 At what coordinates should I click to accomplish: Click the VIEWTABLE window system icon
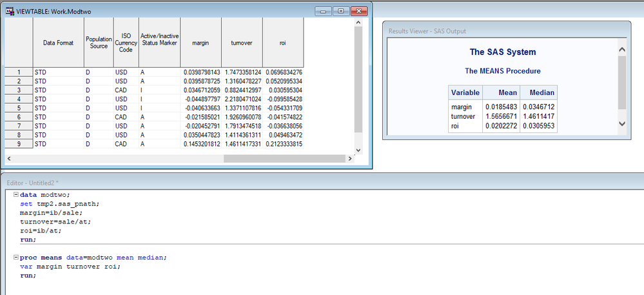pos(9,12)
